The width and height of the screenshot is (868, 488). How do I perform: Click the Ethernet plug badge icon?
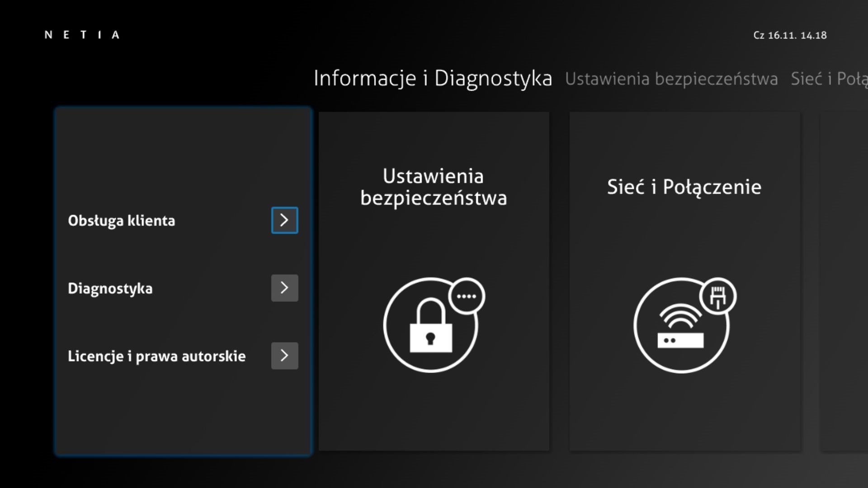point(718,297)
